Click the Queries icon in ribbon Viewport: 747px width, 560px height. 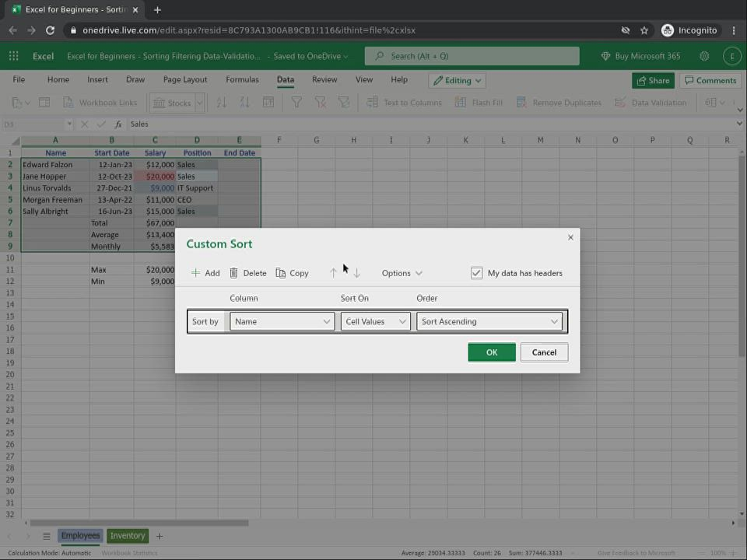pos(44,103)
